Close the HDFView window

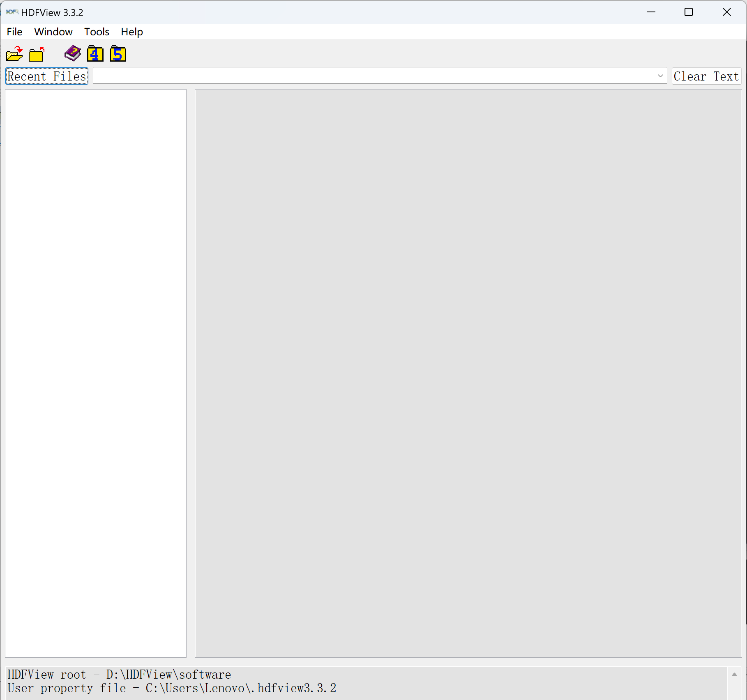tap(727, 12)
